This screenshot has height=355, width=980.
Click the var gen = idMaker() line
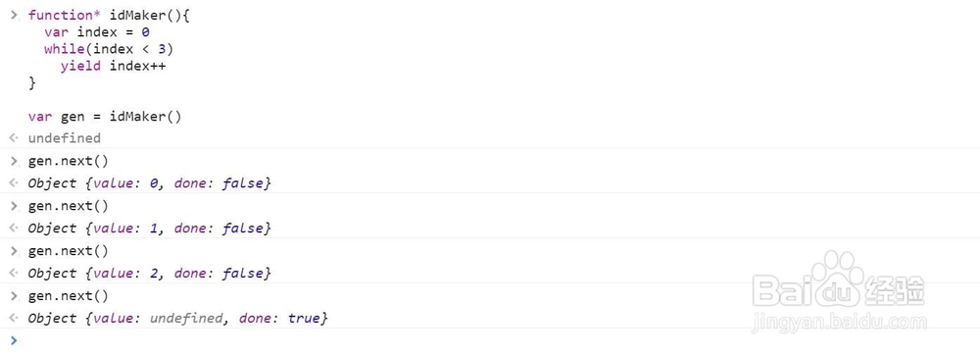[x=105, y=117]
